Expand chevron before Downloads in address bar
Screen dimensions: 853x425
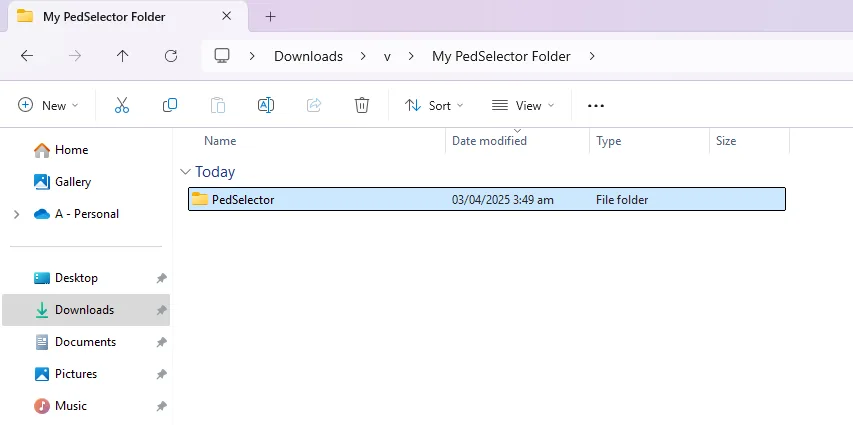click(252, 56)
